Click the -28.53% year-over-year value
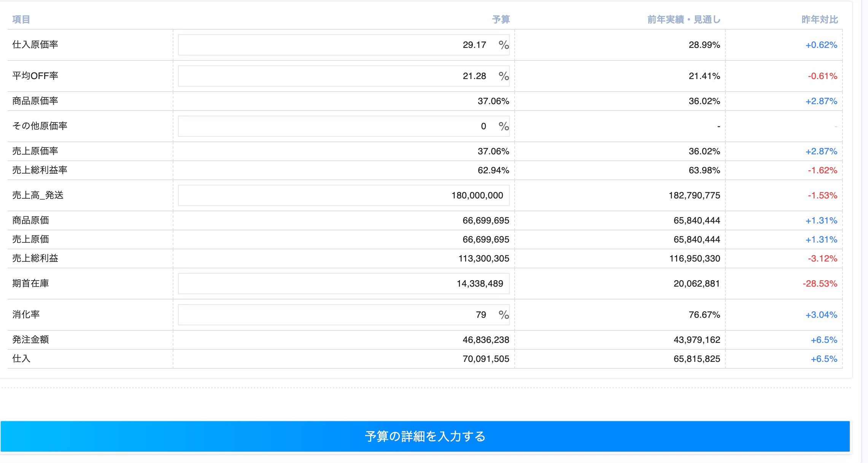This screenshot has height=463, width=868. click(820, 284)
